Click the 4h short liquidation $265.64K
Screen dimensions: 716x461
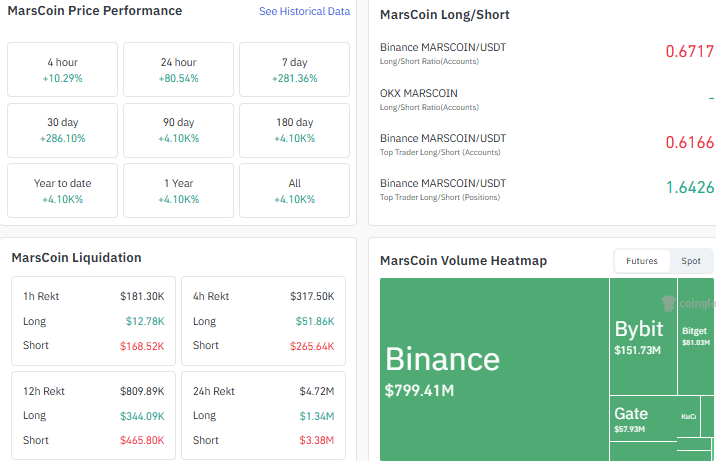[312, 346]
